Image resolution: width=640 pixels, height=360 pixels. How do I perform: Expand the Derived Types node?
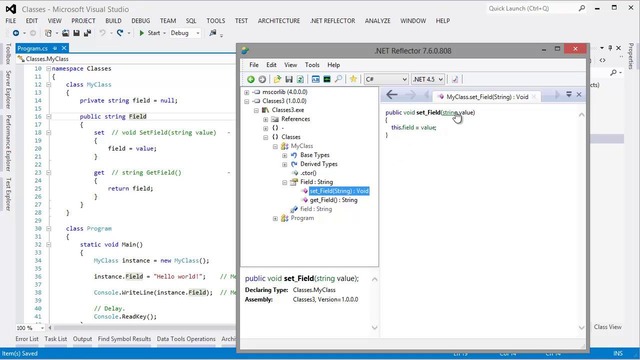point(284,164)
